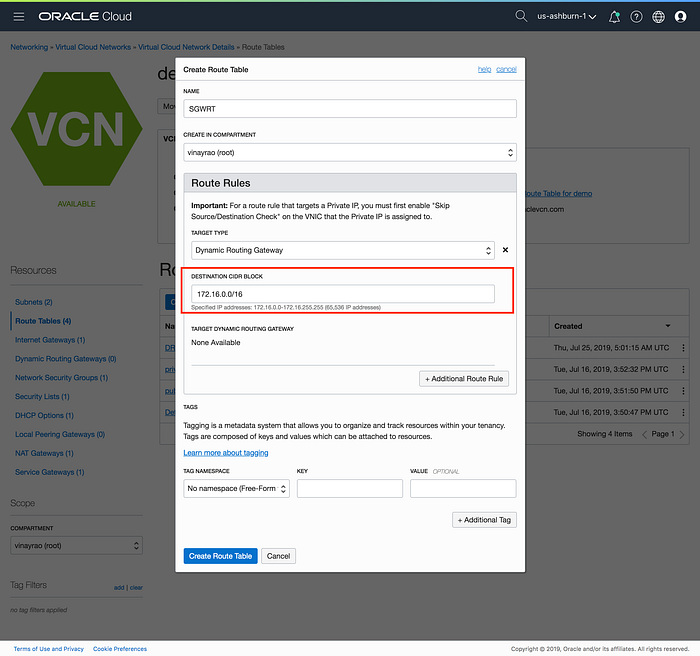Screen dimensions: 700x656
Task: Click the Name input field
Action: click(x=350, y=109)
